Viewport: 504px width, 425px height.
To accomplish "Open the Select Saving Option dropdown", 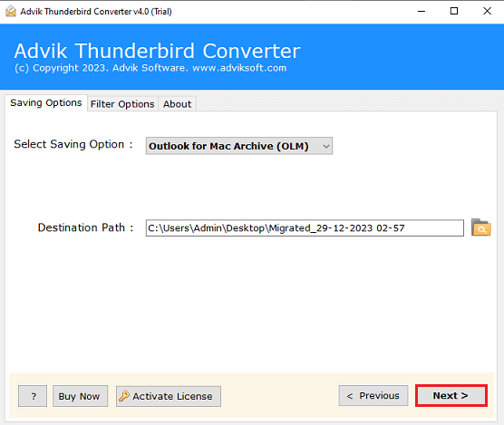I will pos(238,146).
